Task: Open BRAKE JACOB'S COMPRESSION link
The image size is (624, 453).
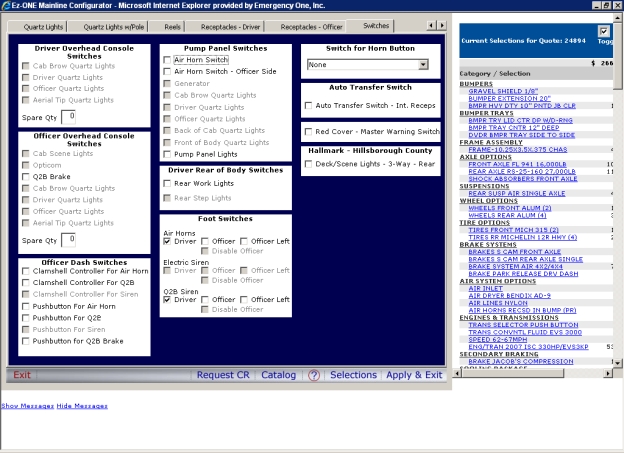Action: tap(521, 361)
